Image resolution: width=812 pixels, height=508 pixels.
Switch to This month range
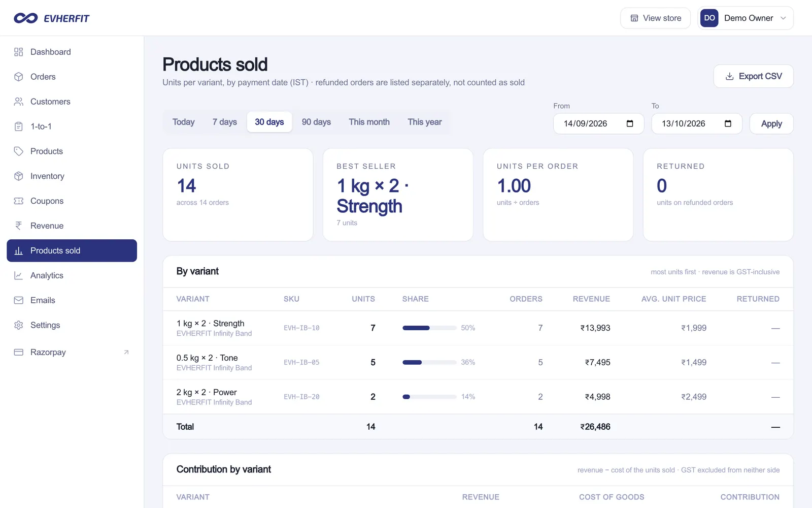[369, 122]
